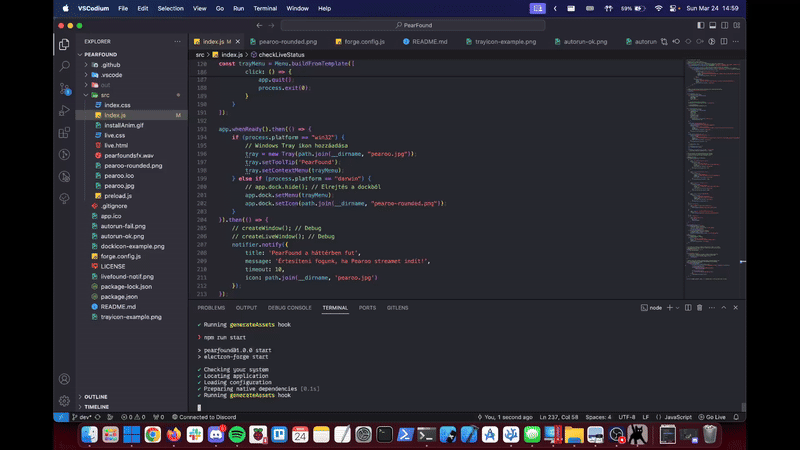Image resolution: width=800 pixels, height=450 pixels.
Task: Open the Extensions view
Action: (64, 133)
